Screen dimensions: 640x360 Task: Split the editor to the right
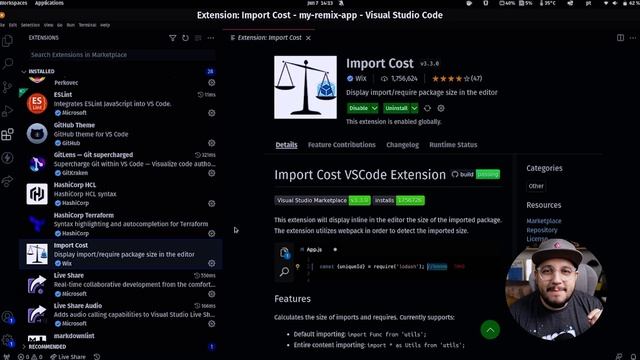pos(620,38)
